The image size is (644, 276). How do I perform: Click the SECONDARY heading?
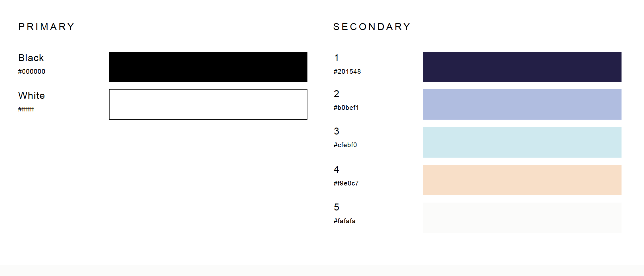[372, 27]
